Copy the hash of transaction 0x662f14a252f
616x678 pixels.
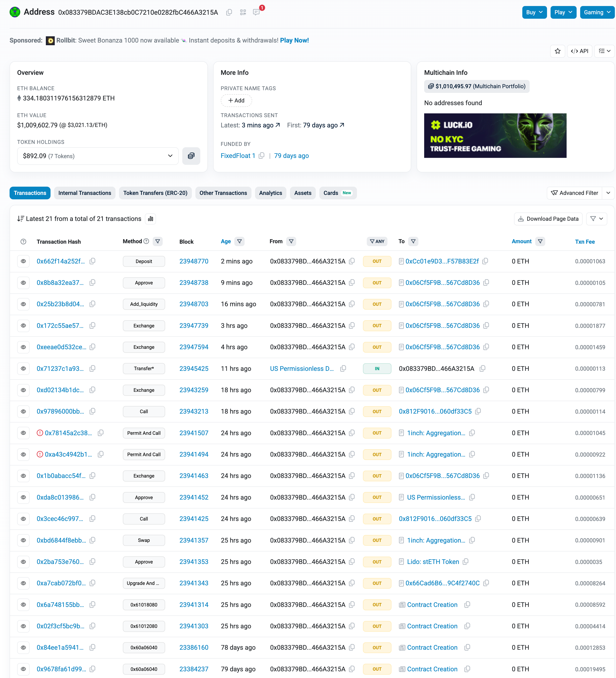coord(92,261)
